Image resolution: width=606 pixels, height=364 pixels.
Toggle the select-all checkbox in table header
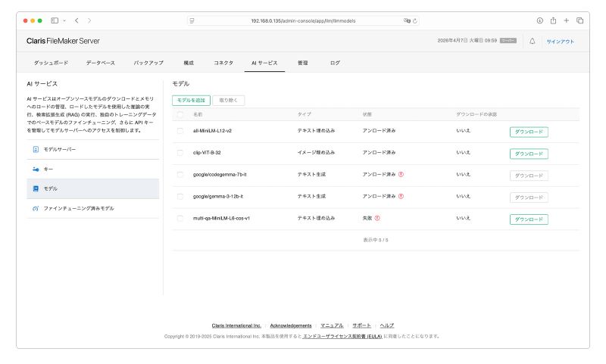pos(180,114)
